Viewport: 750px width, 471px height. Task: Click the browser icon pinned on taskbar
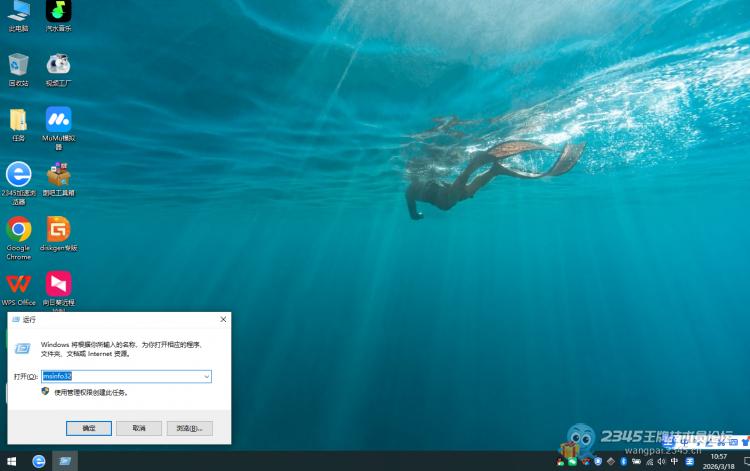click(x=38, y=461)
